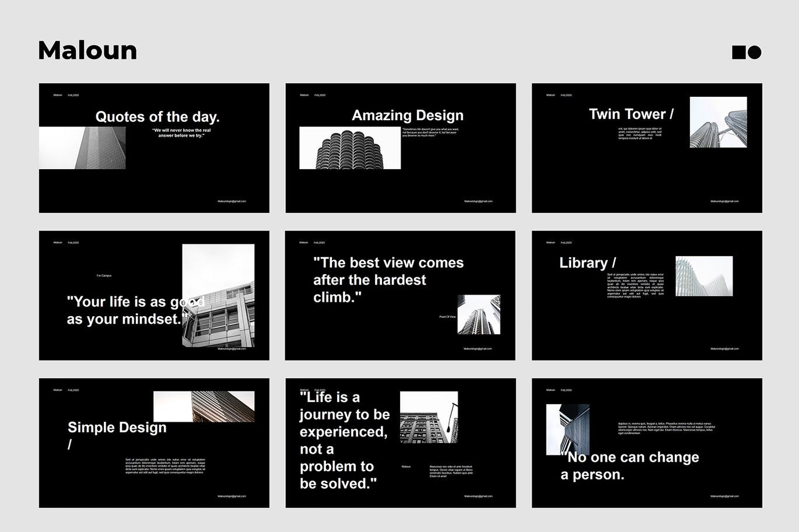Click the library building photo
This screenshot has width=799, height=532.
pos(704,276)
